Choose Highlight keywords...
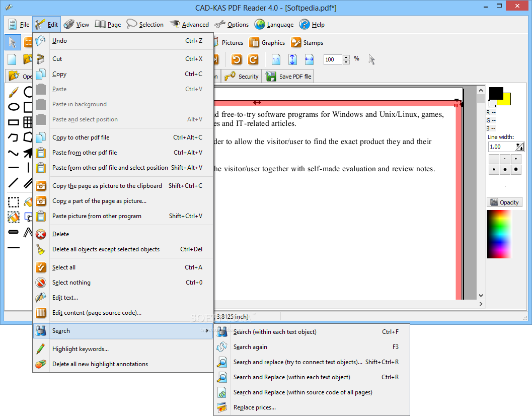This screenshot has width=532, height=416. coord(123,349)
